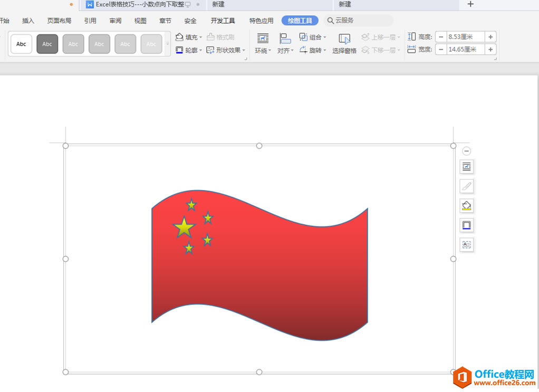This screenshot has height=392, width=539.
Task: Open the 轮廓 outline dropdown
Action: point(189,50)
